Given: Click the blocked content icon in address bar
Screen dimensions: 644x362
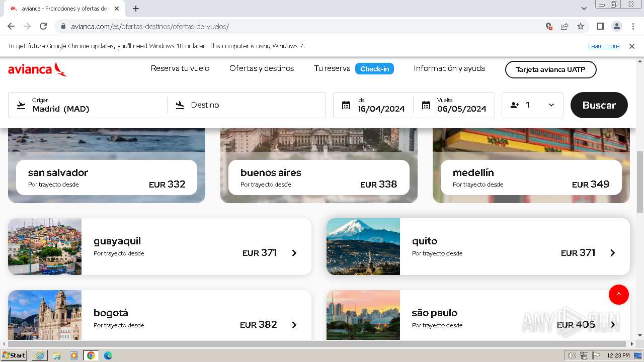Looking at the screenshot, I should (549, 26).
